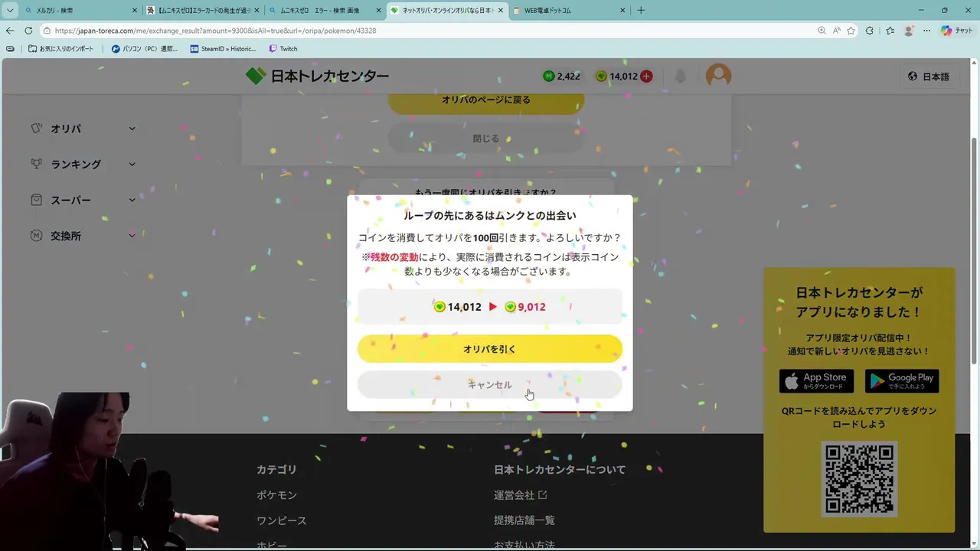This screenshot has width=980, height=551.
Task: Switch to the WEB電卓ドットコム tab
Action: tap(569, 11)
